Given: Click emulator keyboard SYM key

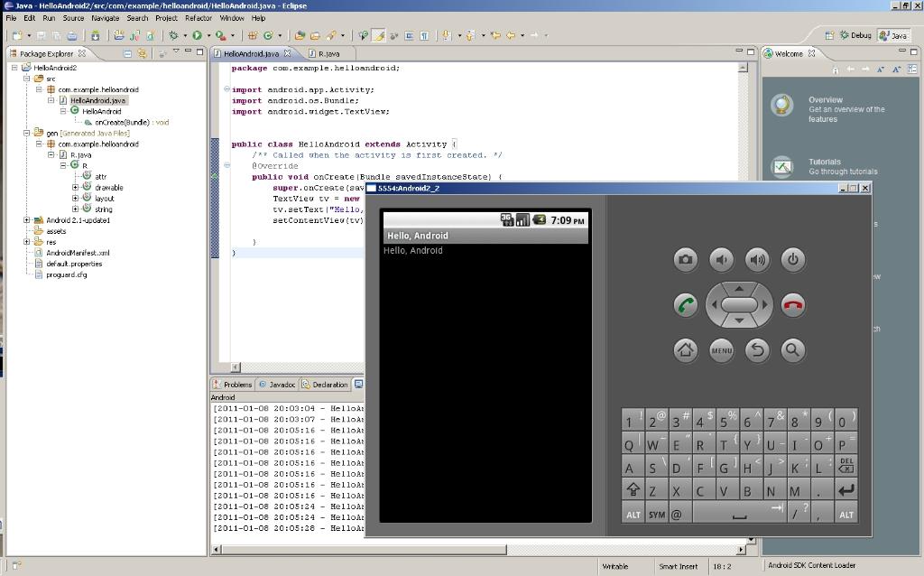Looking at the screenshot, I should (x=657, y=514).
